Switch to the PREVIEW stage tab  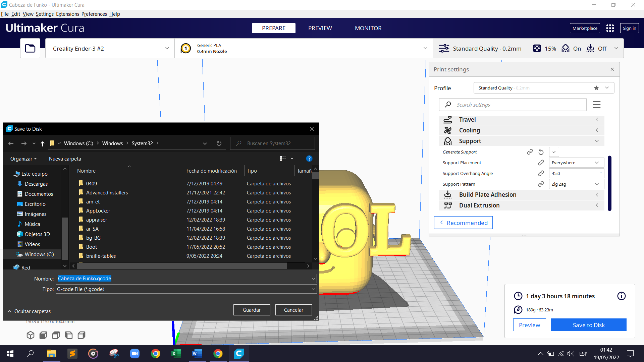click(x=320, y=28)
